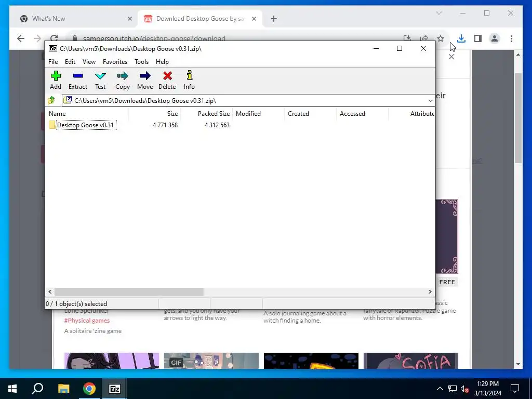Click the red Delete icon in 7-Zip
This screenshot has width=532, height=399.
point(167,81)
